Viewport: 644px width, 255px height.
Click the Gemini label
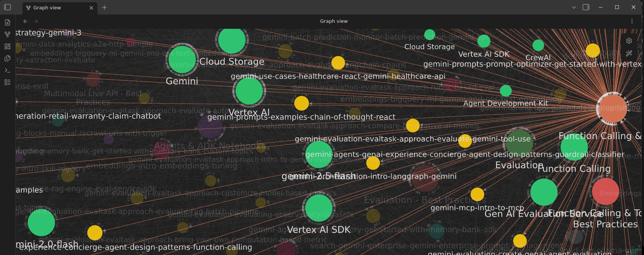[x=182, y=81]
